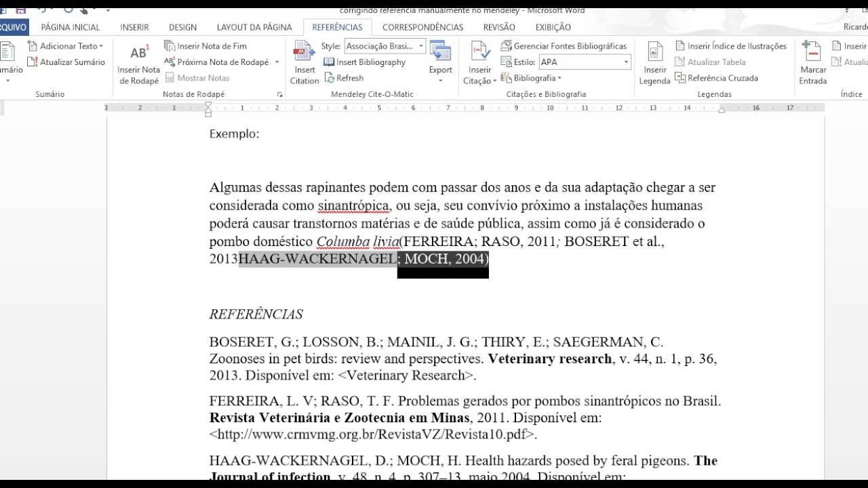The width and height of the screenshot is (868, 488).
Task: Click Revista Veterinária e Zootecnia em Minas
Action: pos(340,418)
